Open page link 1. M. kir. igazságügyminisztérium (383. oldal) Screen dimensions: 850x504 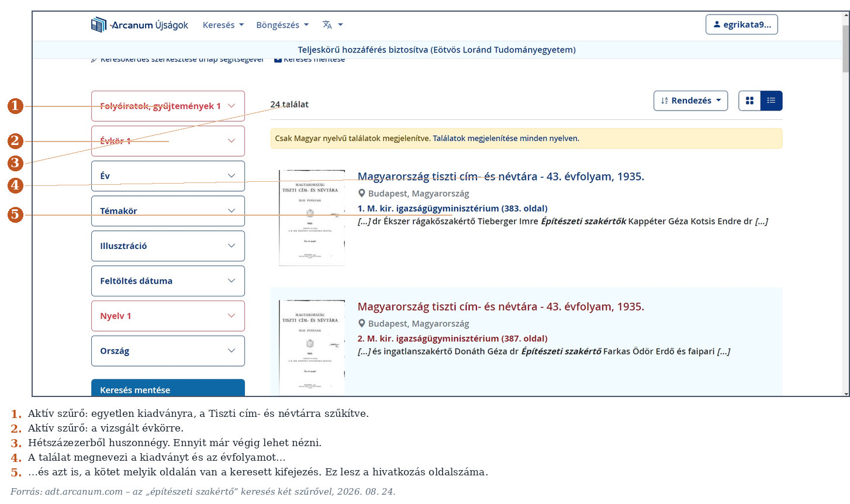pyautogui.click(x=452, y=208)
